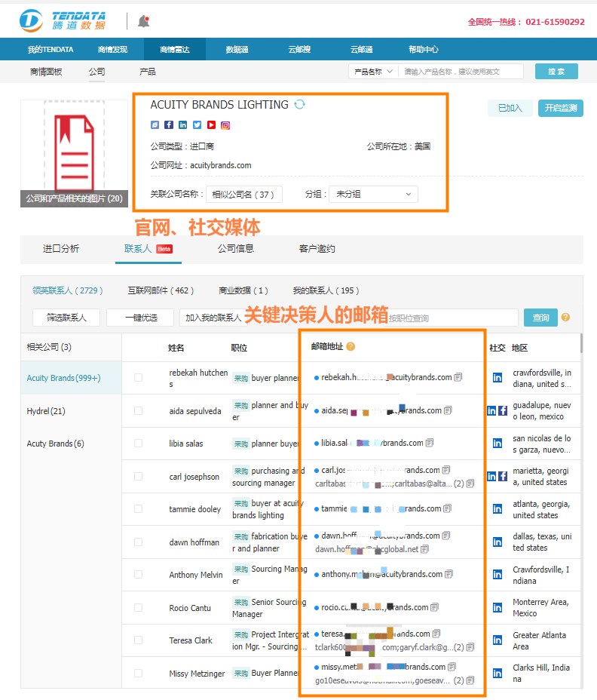The width and height of the screenshot is (597, 700).
Task: Select Acuty Brands(6) in related companies
Action: (72, 444)
